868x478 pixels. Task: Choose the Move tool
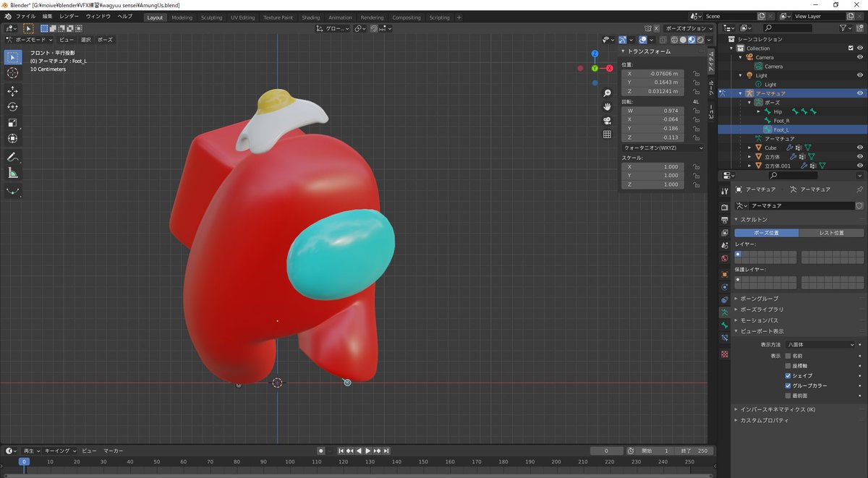tap(13, 91)
